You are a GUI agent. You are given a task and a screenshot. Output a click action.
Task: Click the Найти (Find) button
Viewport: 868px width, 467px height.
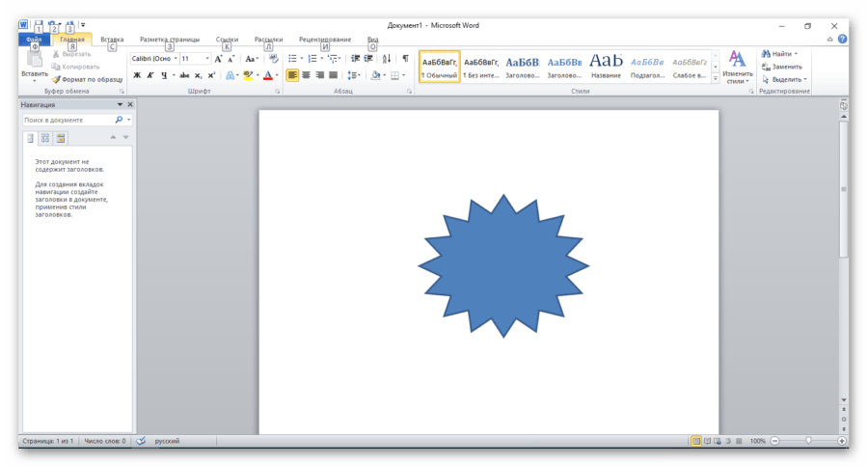click(779, 54)
